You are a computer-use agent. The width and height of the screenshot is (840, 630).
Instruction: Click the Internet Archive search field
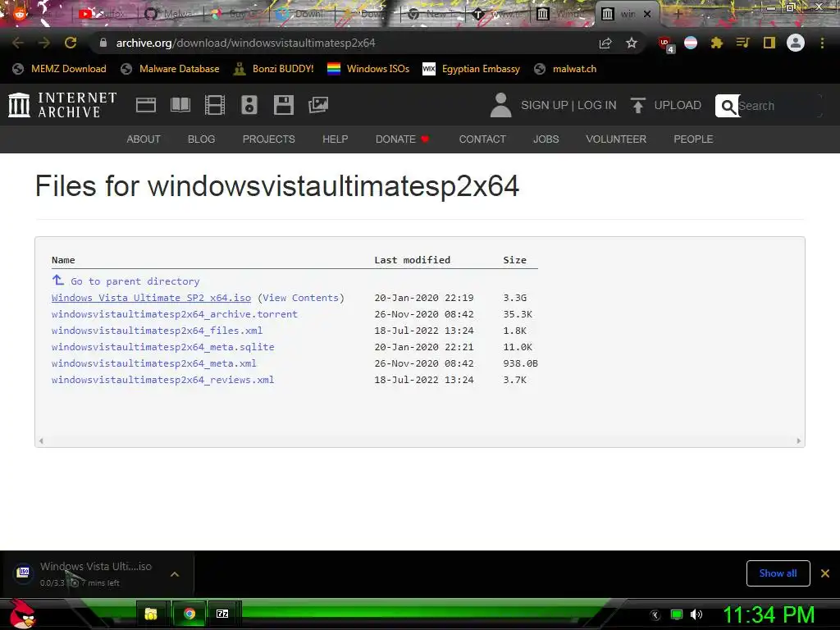(x=779, y=106)
